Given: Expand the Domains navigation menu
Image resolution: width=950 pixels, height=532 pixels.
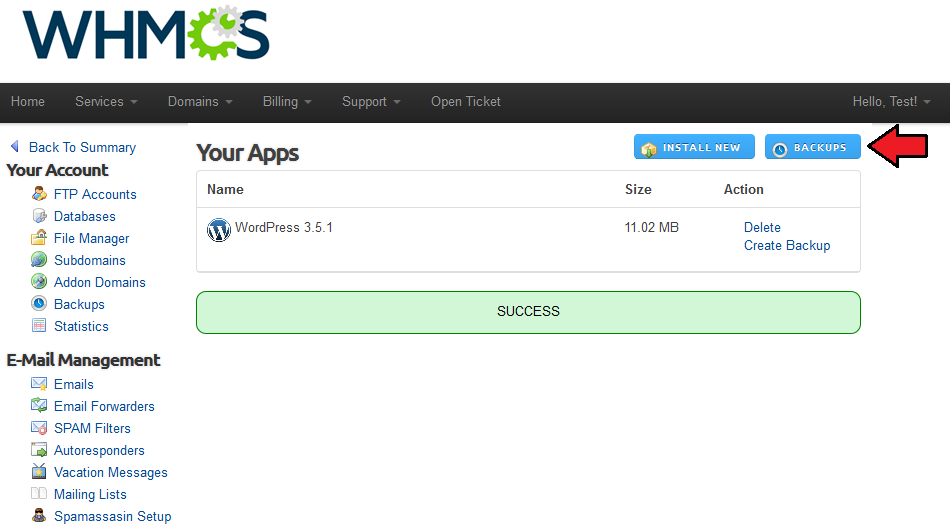Looking at the screenshot, I should pos(200,102).
